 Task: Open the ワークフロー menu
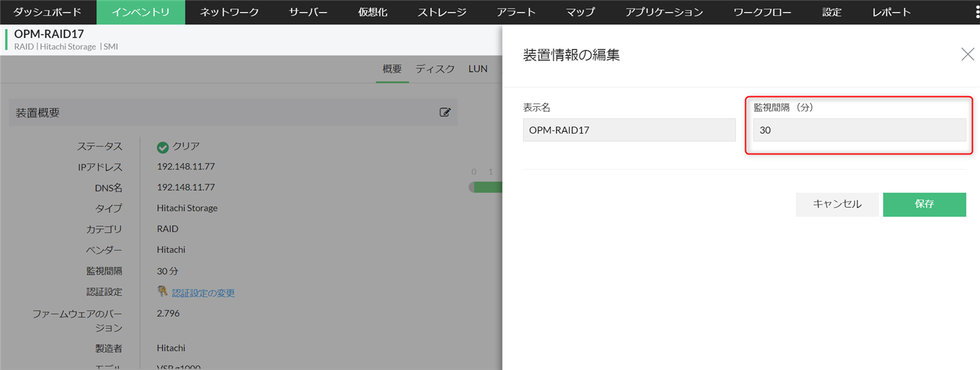pyautogui.click(x=762, y=12)
